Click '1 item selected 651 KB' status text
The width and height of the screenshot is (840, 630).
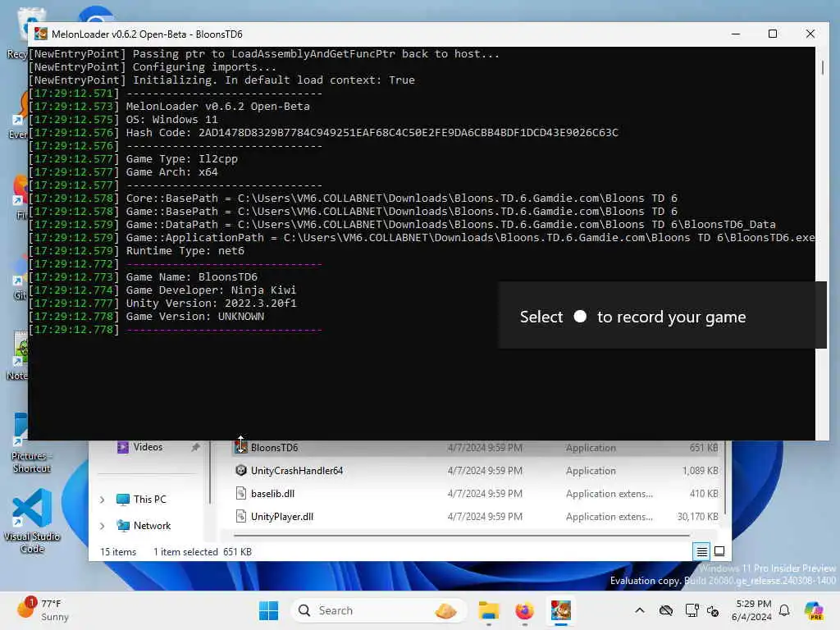[203, 552]
